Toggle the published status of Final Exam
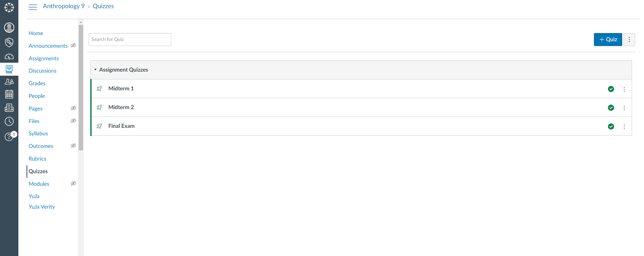The image size is (644, 256). click(x=611, y=126)
